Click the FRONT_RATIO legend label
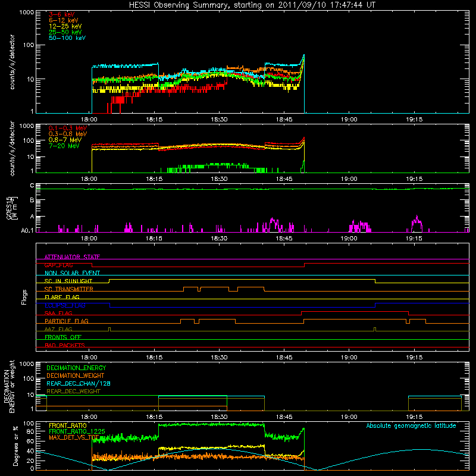 click(68, 425)
